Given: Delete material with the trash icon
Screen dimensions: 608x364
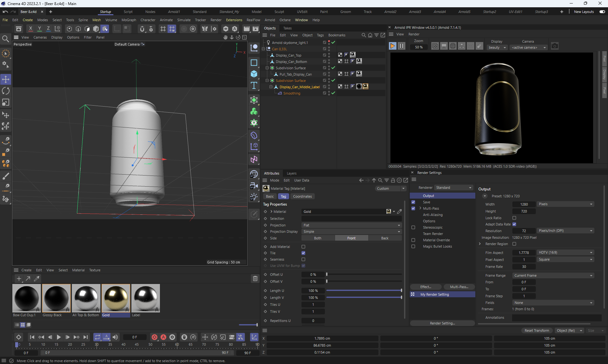Looking at the screenshot, I should click(x=255, y=279).
